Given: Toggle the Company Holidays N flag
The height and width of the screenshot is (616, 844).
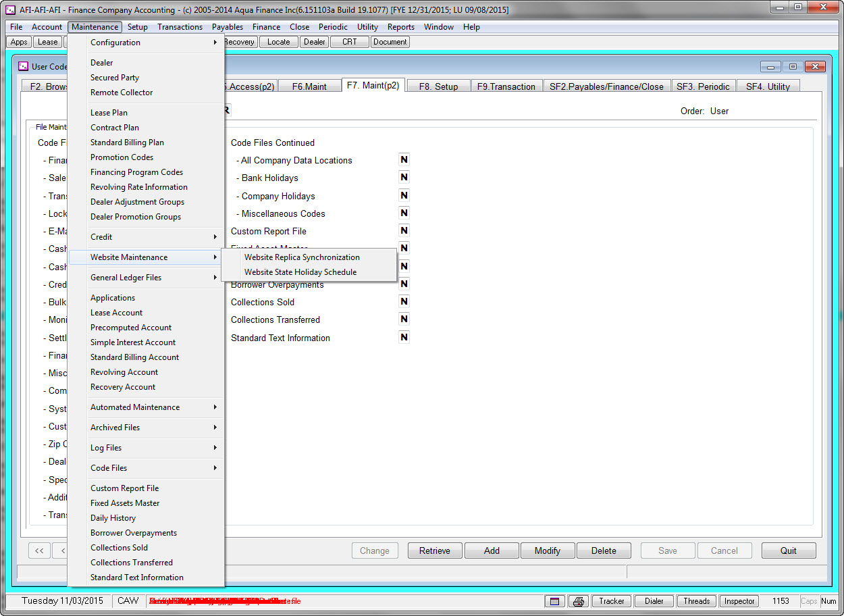Looking at the screenshot, I should [404, 195].
